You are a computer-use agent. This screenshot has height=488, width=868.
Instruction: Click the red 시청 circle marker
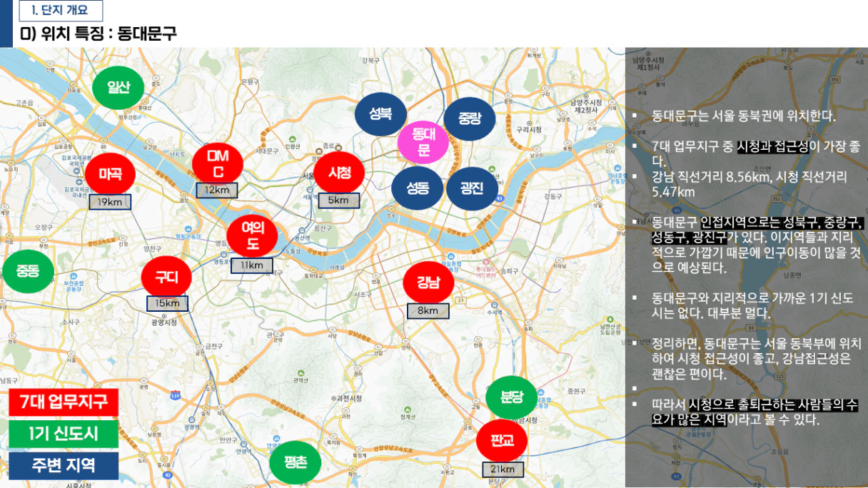[338, 173]
